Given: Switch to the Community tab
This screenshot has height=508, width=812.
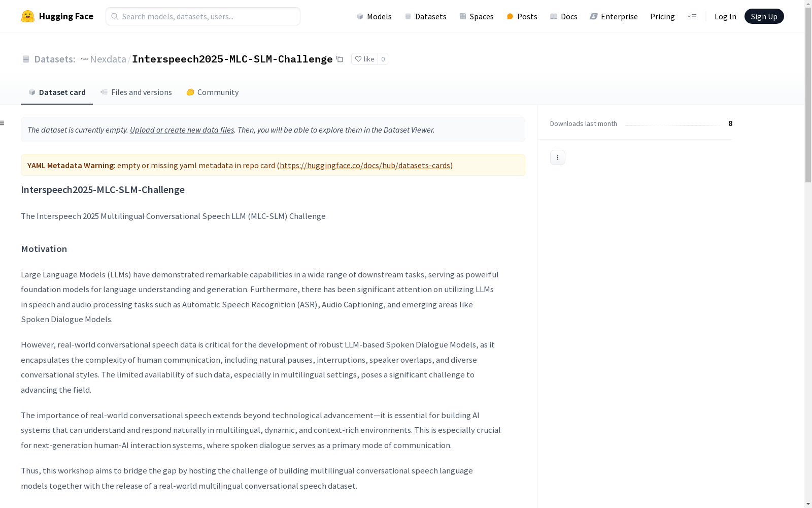Looking at the screenshot, I should (x=212, y=92).
